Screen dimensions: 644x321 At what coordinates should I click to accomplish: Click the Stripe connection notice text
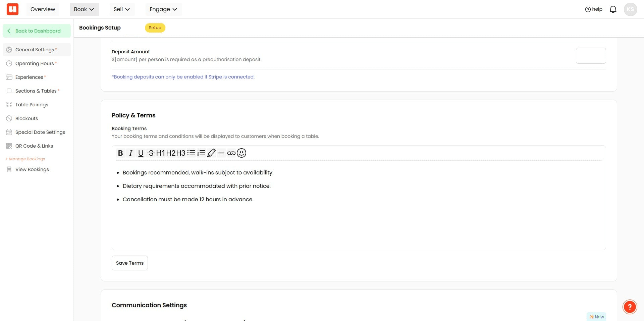tap(183, 77)
